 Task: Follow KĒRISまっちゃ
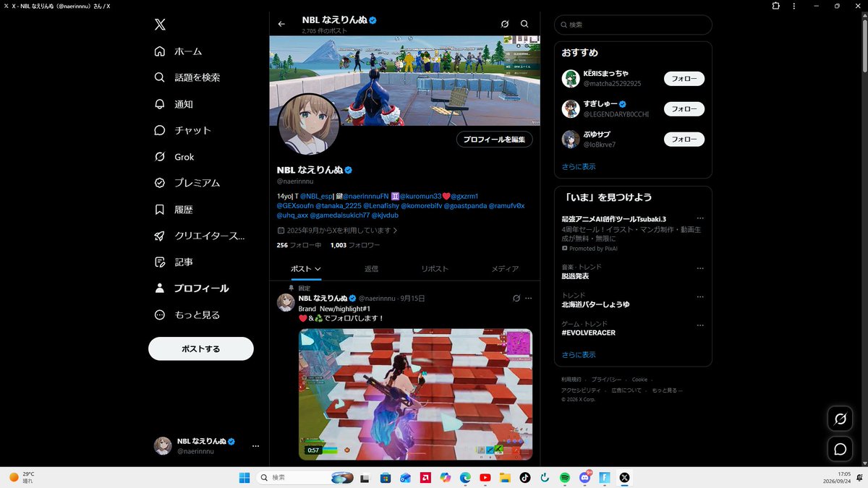click(684, 79)
